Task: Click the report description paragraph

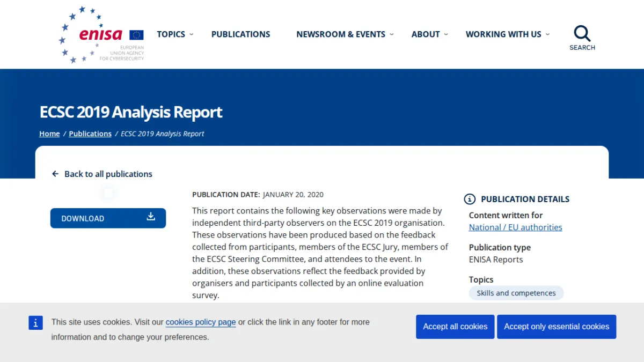Action: coord(320,253)
